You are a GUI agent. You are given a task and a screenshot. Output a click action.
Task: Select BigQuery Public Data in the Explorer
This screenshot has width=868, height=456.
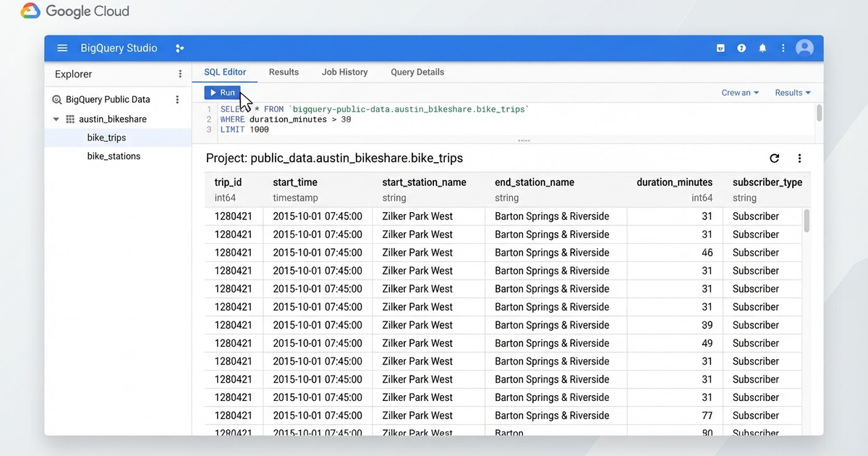pyautogui.click(x=108, y=100)
